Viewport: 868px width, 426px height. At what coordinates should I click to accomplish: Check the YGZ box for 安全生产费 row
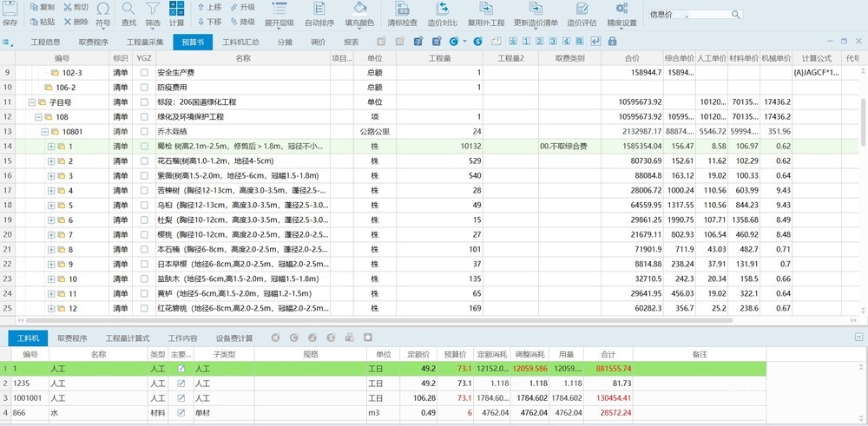click(x=145, y=73)
